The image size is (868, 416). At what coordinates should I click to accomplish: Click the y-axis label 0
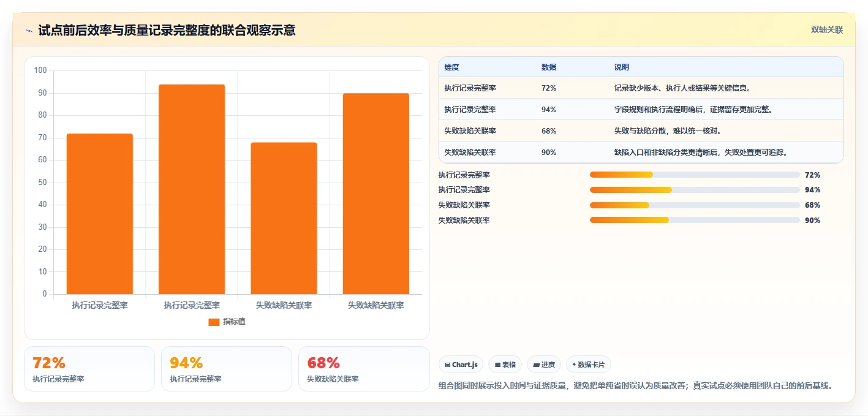click(x=45, y=294)
